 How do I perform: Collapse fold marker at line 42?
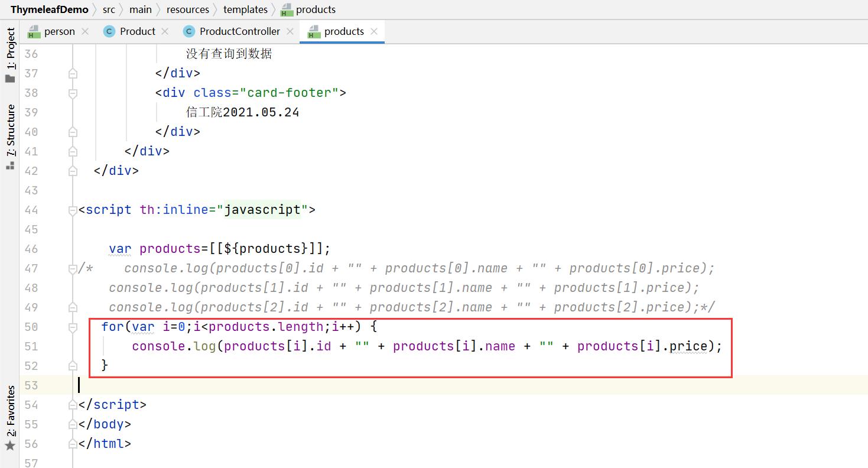73,171
